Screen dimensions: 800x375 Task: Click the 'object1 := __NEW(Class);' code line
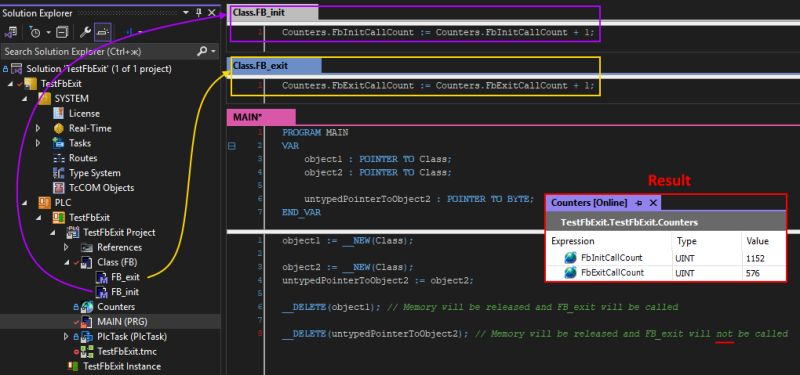[348, 241]
